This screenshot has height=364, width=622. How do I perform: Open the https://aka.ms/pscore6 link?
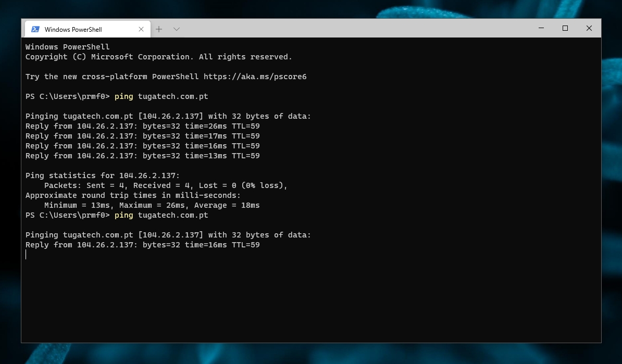coord(255,77)
